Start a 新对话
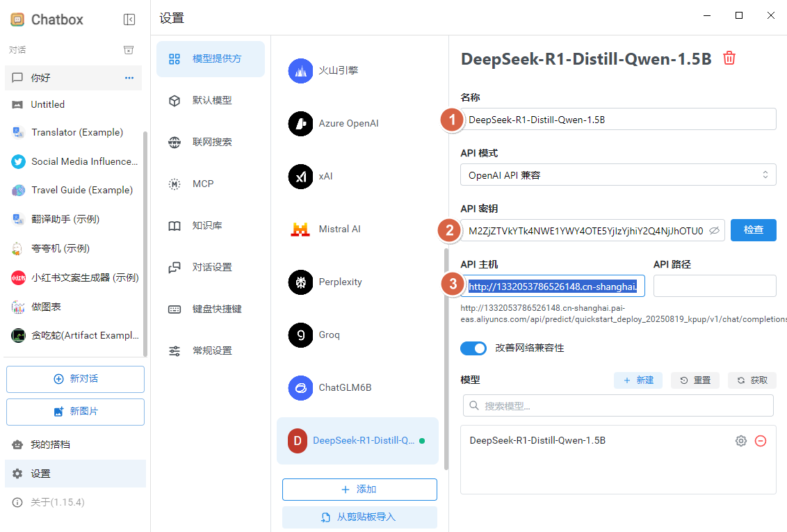 pyautogui.click(x=75, y=379)
